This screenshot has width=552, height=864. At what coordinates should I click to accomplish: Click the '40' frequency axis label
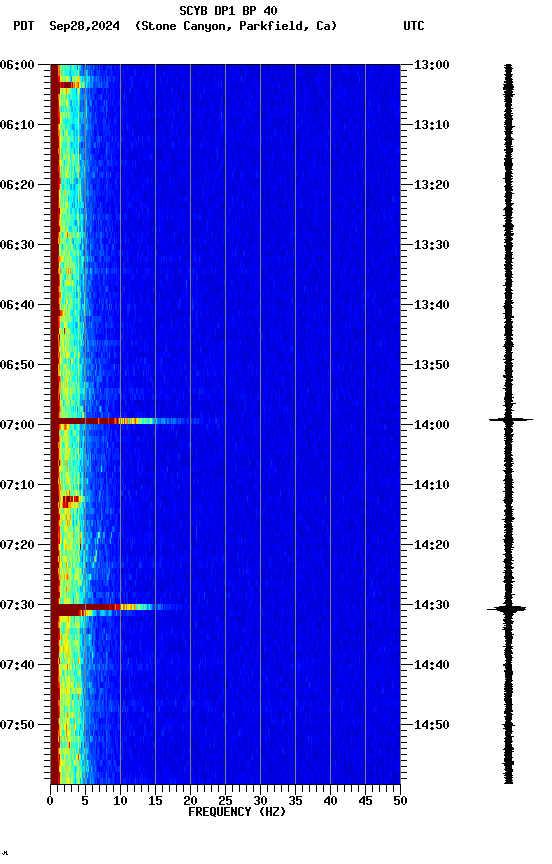[x=330, y=801]
